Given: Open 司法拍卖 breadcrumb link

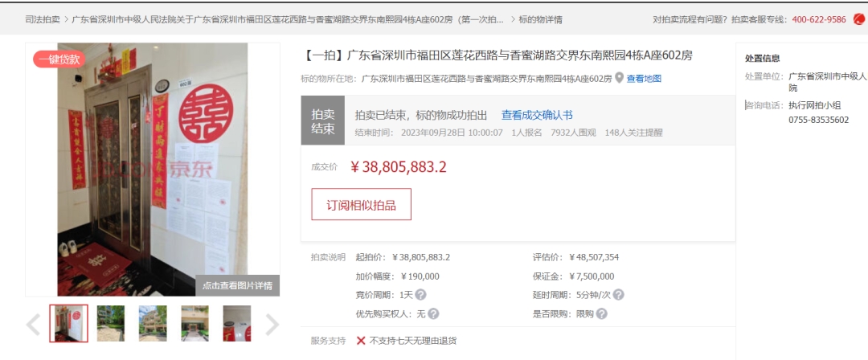Looking at the screenshot, I should point(42,19).
